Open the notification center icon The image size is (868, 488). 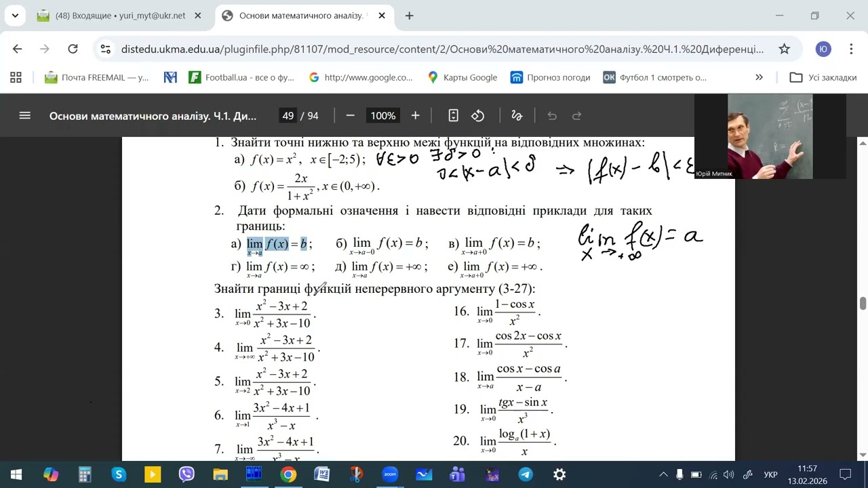846,474
